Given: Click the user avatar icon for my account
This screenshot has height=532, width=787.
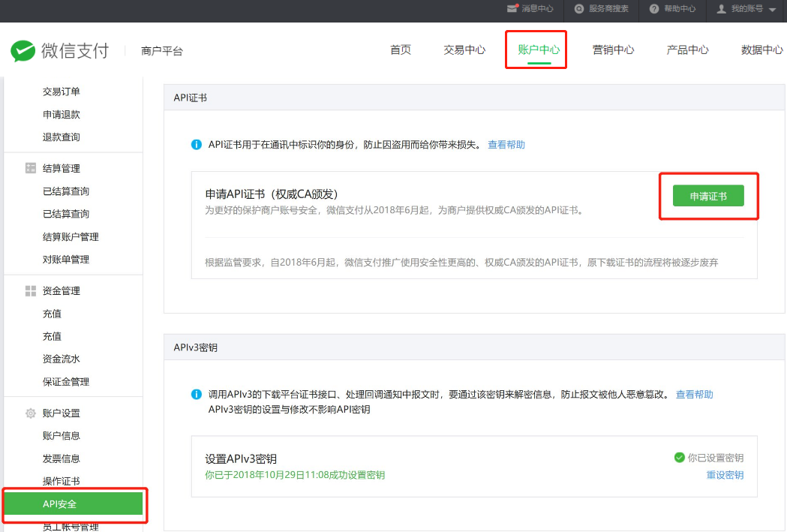Looking at the screenshot, I should (722, 9).
